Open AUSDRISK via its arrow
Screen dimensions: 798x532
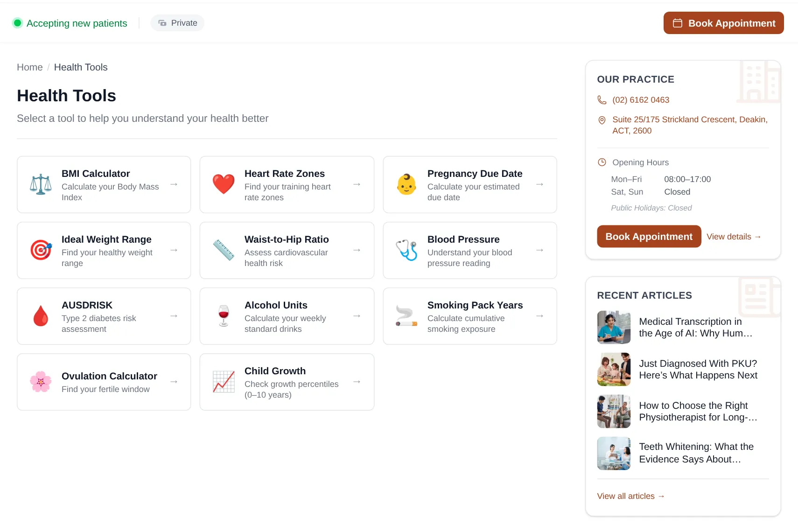click(x=174, y=316)
